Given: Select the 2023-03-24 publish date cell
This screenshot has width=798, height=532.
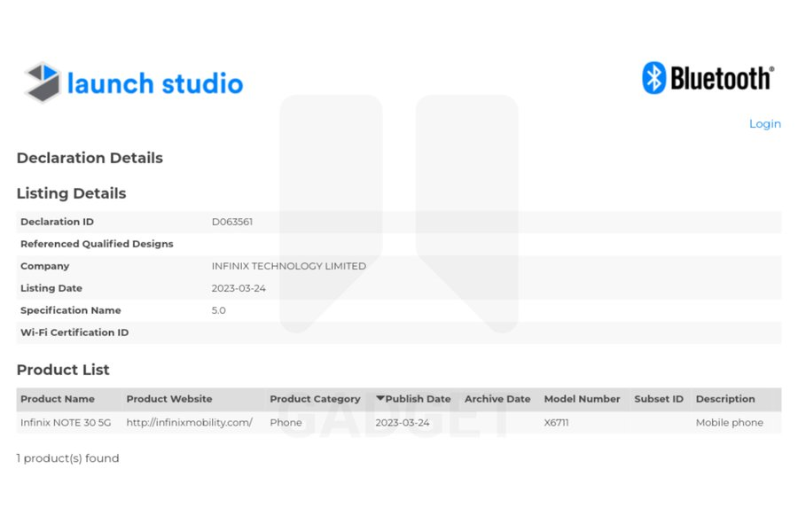Looking at the screenshot, I should (x=403, y=423).
